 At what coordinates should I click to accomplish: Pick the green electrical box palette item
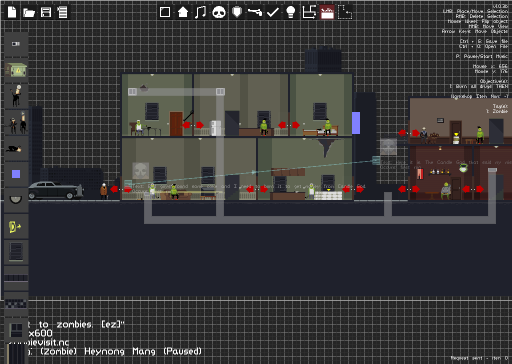click(16, 70)
